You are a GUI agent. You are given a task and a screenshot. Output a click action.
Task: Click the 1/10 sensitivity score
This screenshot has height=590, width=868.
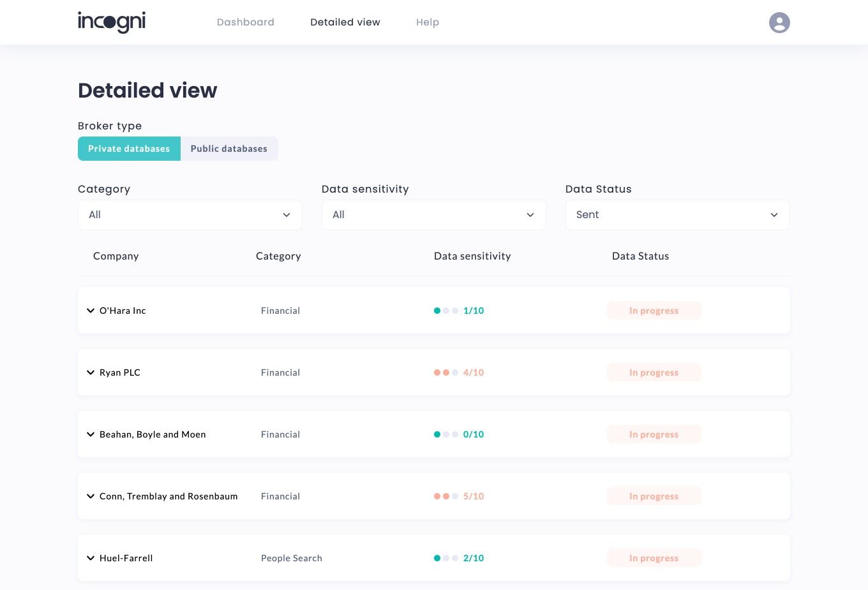click(474, 311)
